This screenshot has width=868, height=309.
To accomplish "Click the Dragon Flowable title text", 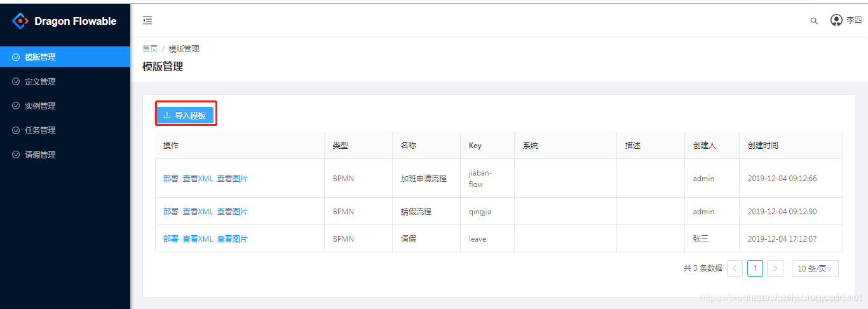I will pyautogui.click(x=76, y=21).
